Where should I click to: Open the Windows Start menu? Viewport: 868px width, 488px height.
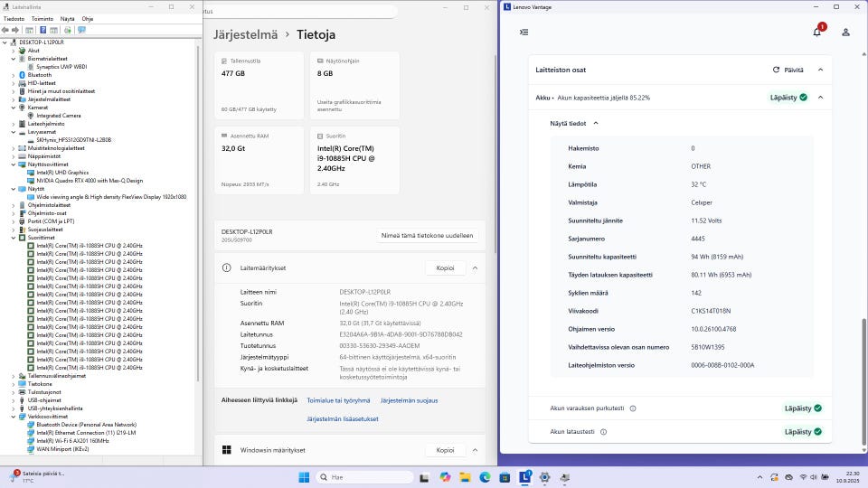point(304,477)
